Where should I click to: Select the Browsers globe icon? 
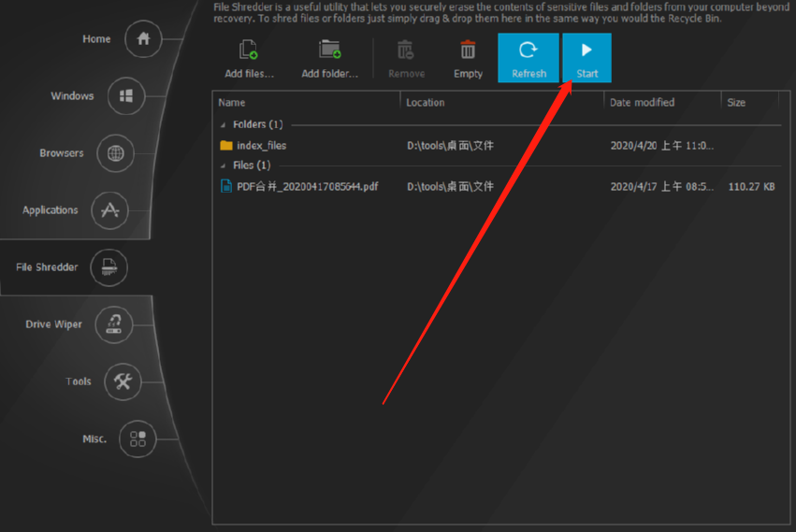[x=115, y=153]
